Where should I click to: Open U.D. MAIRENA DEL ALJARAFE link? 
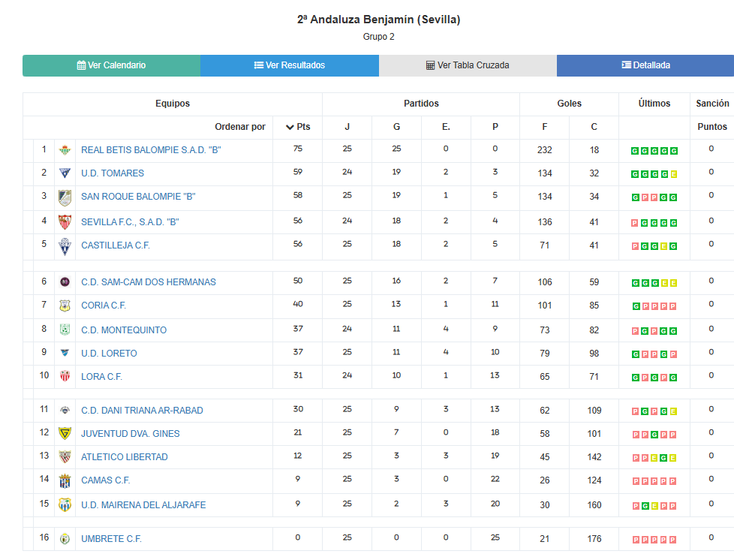tap(143, 505)
